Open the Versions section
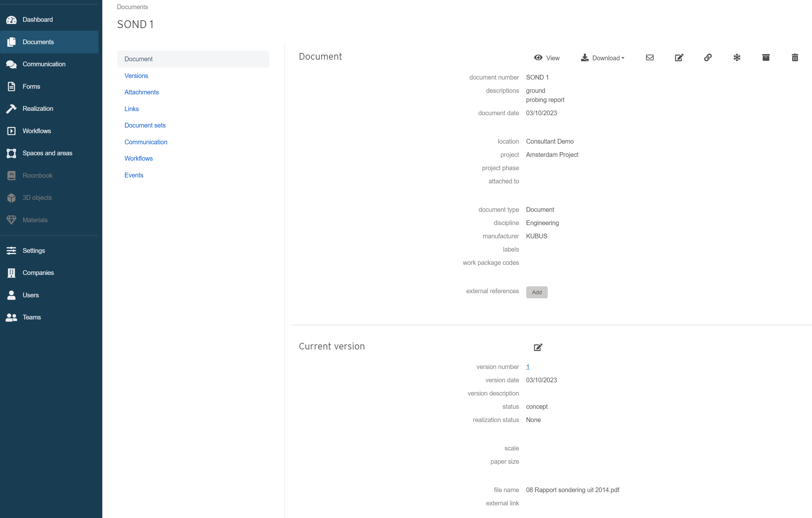The image size is (812, 518). (136, 75)
